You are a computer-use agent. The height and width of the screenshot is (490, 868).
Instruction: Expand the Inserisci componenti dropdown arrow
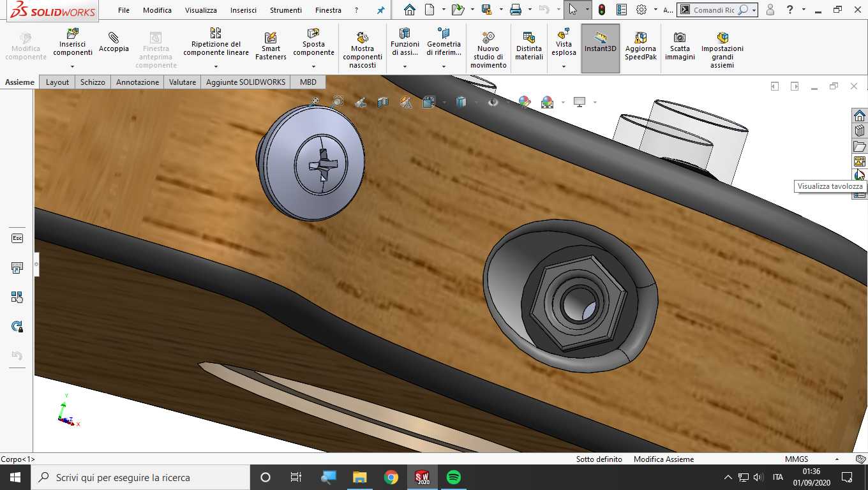[72, 66]
